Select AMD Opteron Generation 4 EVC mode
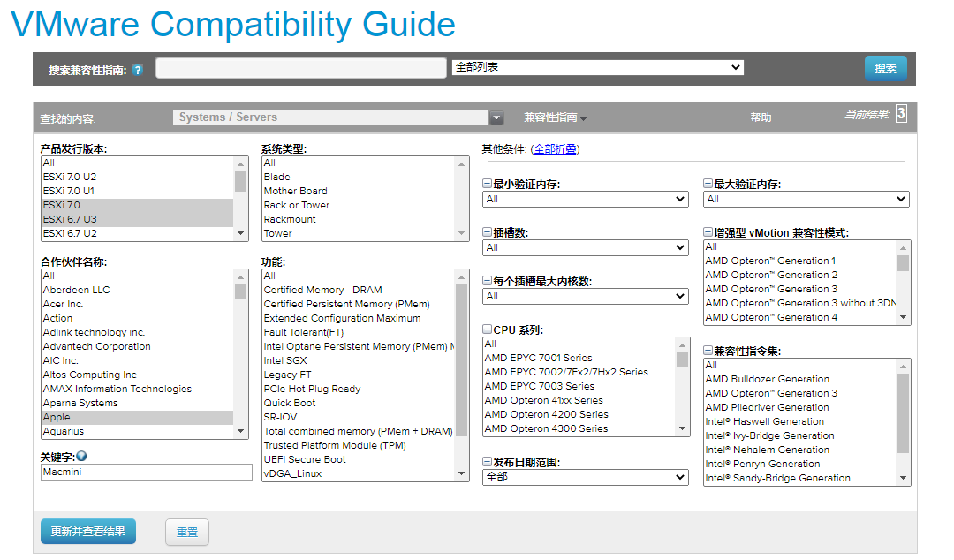 click(x=800, y=318)
